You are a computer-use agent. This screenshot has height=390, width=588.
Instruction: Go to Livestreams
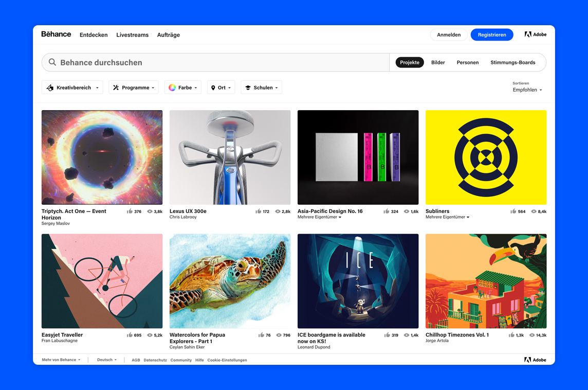pos(133,35)
